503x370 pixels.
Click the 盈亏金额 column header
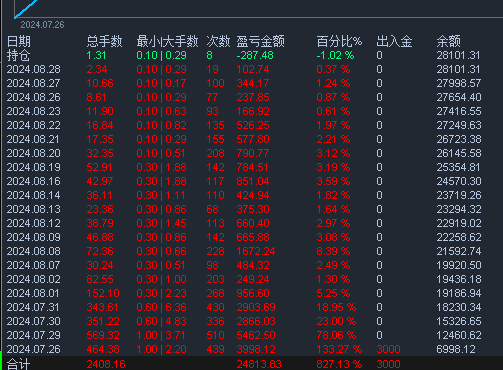coord(261,42)
